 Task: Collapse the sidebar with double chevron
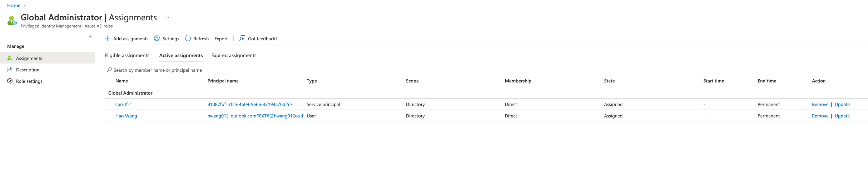coord(90,36)
